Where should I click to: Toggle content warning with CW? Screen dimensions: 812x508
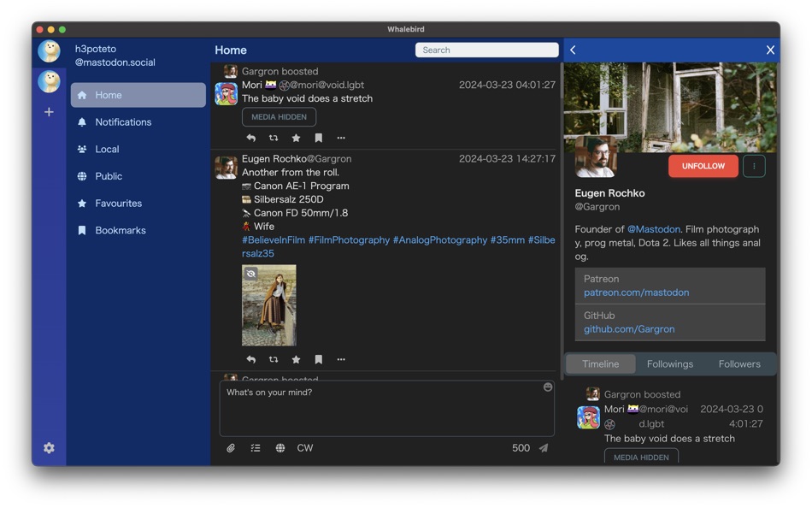coord(304,448)
